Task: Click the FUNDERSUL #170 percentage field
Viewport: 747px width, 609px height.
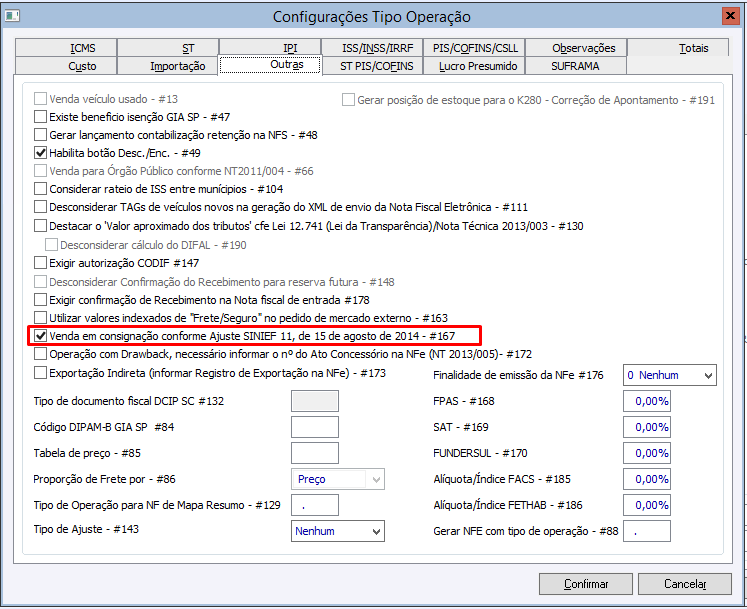Action: coord(646,453)
